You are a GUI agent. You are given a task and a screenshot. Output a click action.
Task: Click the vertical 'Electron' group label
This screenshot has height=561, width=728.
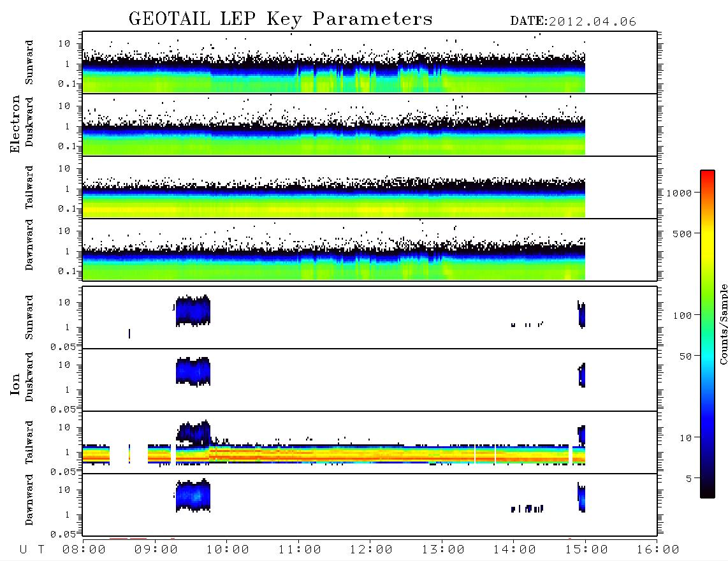(15, 124)
